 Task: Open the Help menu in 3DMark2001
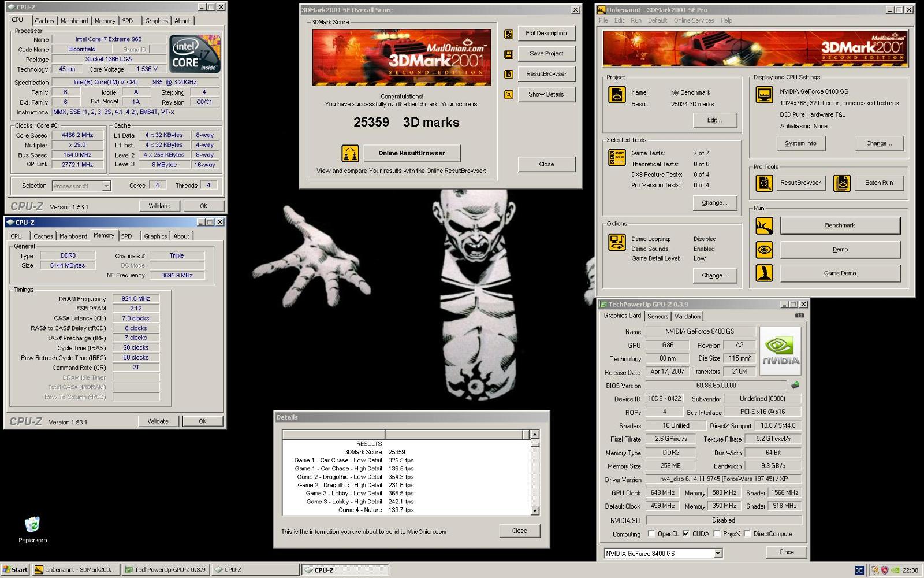pyautogui.click(x=726, y=20)
